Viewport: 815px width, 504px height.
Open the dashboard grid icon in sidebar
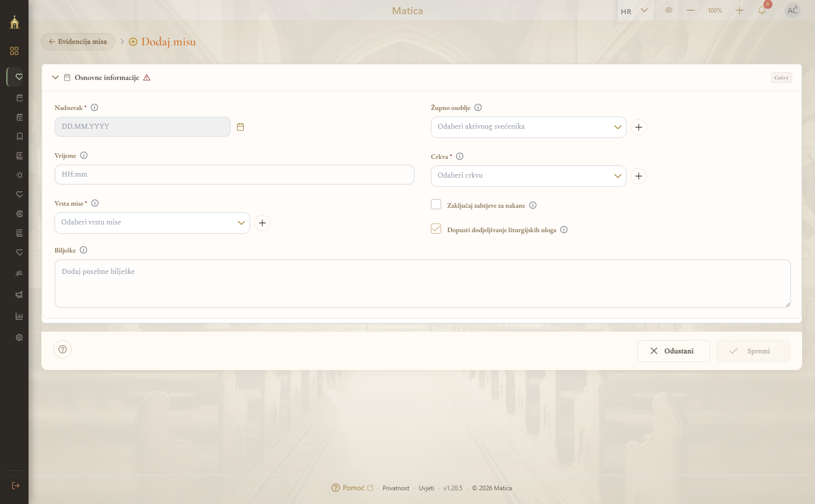[x=14, y=51]
